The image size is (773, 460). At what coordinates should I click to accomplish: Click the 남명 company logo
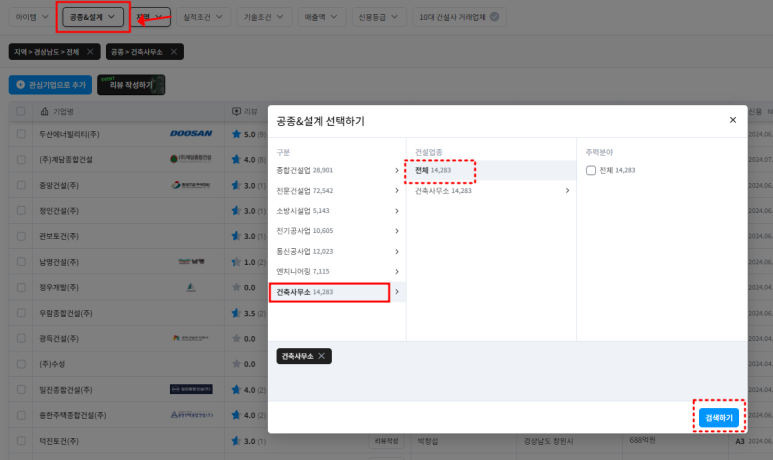(192, 261)
